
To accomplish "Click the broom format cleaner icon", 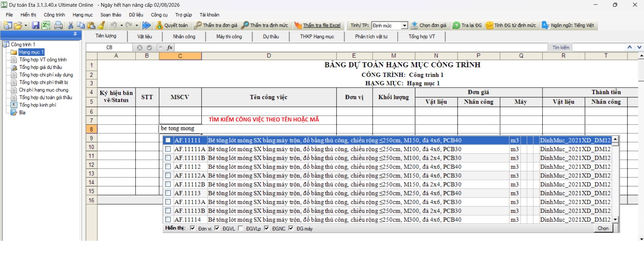I will [102, 26].
